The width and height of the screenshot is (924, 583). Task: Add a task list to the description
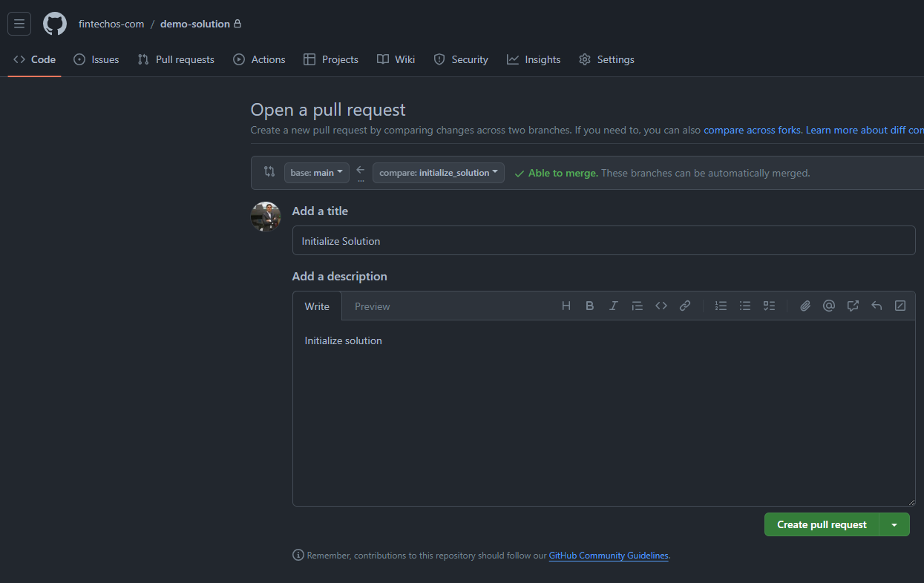(769, 306)
